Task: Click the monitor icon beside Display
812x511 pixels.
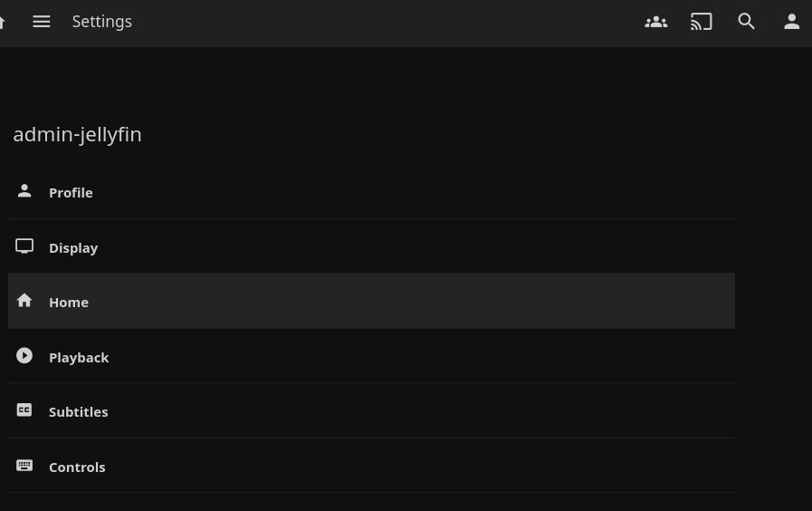Action: coord(24,246)
